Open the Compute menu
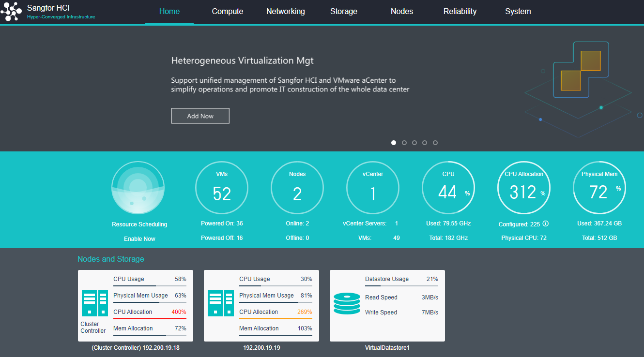This screenshot has height=357, width=644. 228,12
